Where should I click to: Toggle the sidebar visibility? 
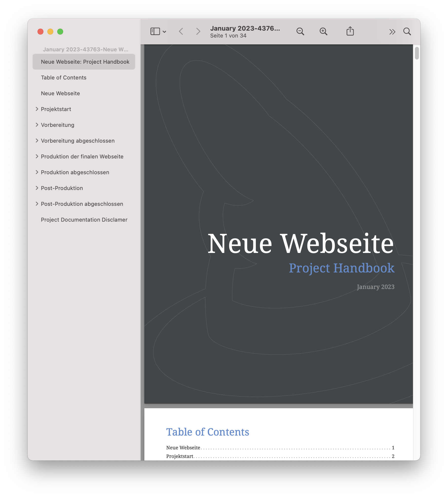click(155, 31)
